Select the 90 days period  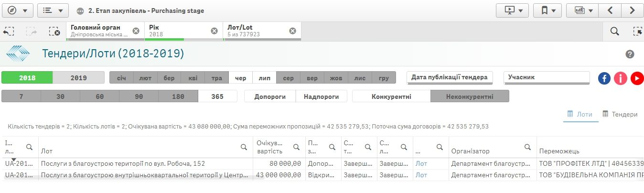point(139,96)
